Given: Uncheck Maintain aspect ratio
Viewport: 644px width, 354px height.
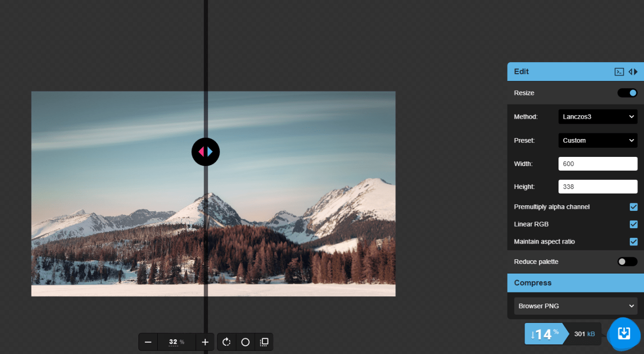Looking at the screenshot, I should pos(633,241).
